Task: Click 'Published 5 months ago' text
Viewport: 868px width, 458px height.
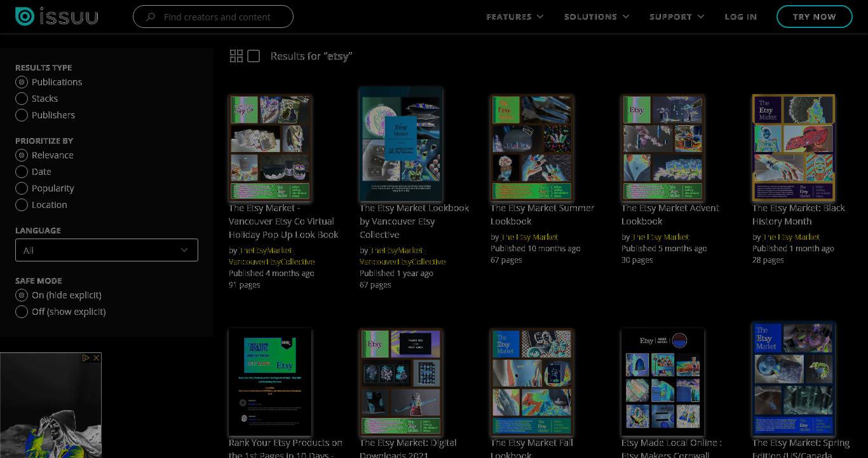Action: pos(664,249)
